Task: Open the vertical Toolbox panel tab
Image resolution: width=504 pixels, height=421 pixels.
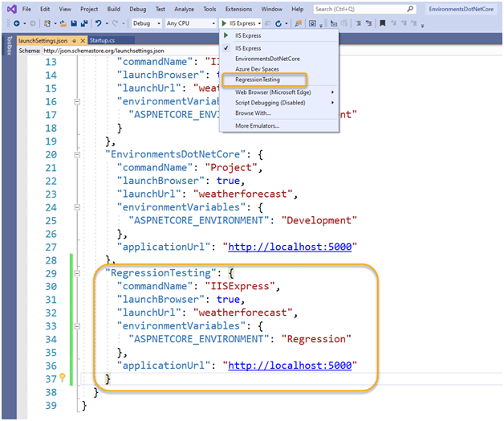Action: pos(8,49)
